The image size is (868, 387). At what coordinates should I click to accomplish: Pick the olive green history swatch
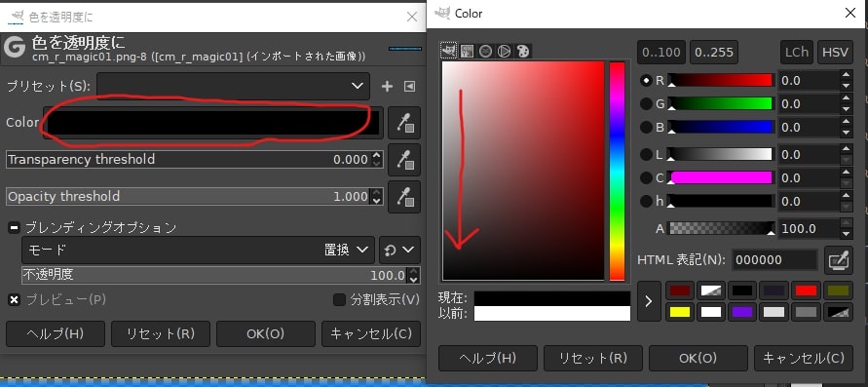click(x=837, y=290)
